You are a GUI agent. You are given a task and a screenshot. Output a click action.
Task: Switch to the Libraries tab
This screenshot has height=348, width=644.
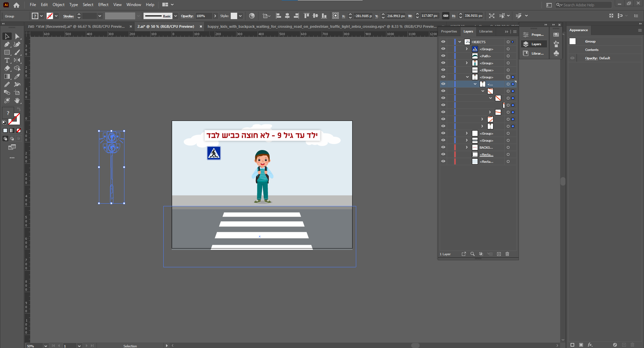click(x=486, y=31)
